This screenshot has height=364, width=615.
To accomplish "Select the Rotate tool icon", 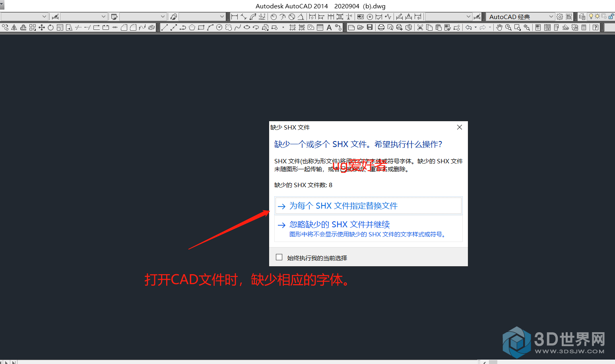I will 50,27.
